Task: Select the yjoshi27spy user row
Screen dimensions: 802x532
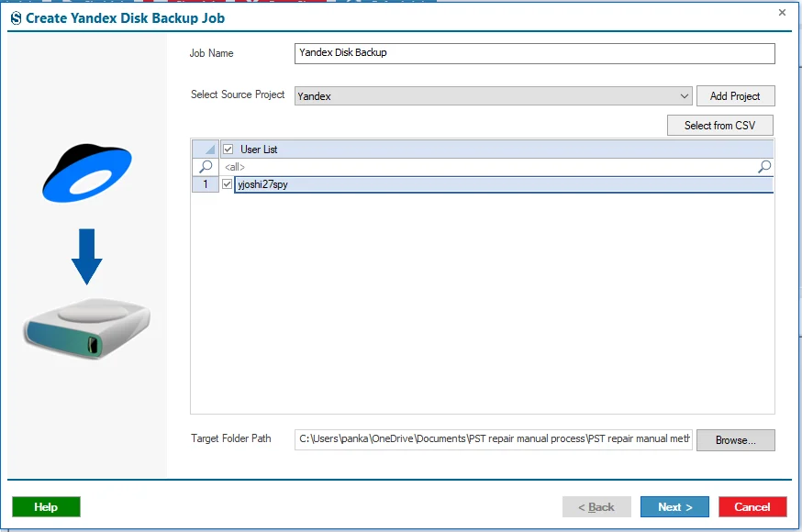Action: pyautogui.click(x=503, y=184)
